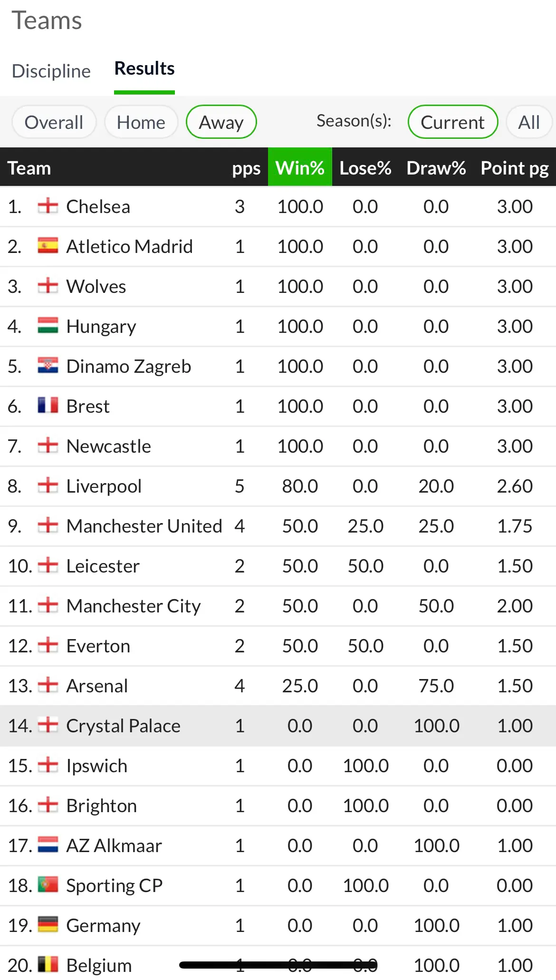The height and width of the screenshot is (980, 556).
Task: Click the England flag beside Chelsea
Action: (48, 206)
